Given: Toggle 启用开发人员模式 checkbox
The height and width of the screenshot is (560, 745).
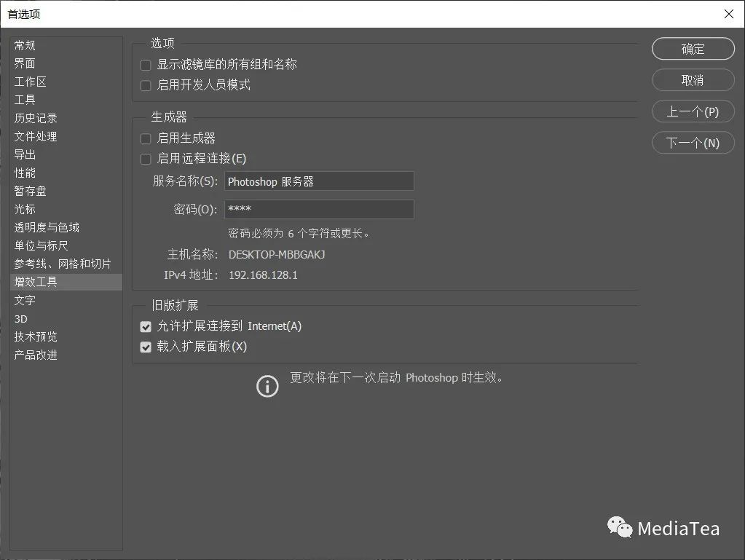Looking at the screenshot, I should (x=146, y=85).
